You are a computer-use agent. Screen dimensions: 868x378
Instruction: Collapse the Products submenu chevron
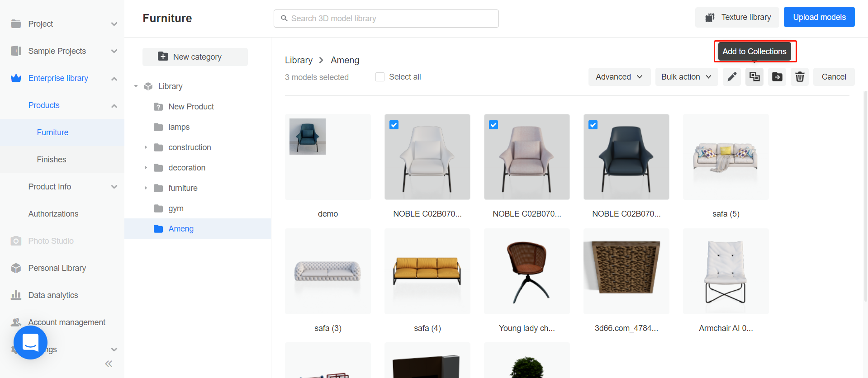114,105
